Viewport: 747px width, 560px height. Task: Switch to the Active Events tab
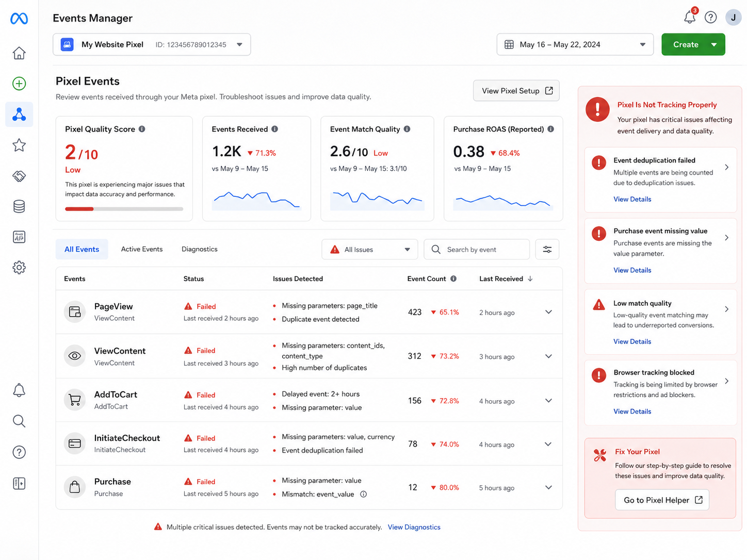(x=142, y=249)
